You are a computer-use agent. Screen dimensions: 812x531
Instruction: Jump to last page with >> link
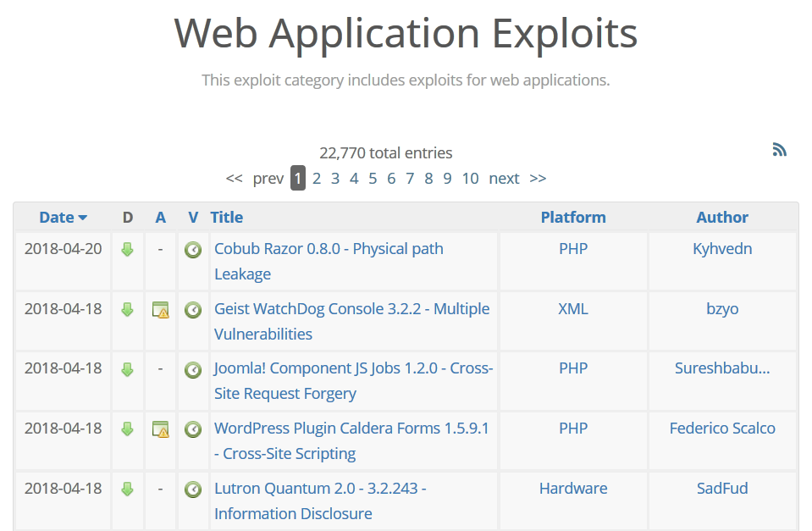coord(538,178)
